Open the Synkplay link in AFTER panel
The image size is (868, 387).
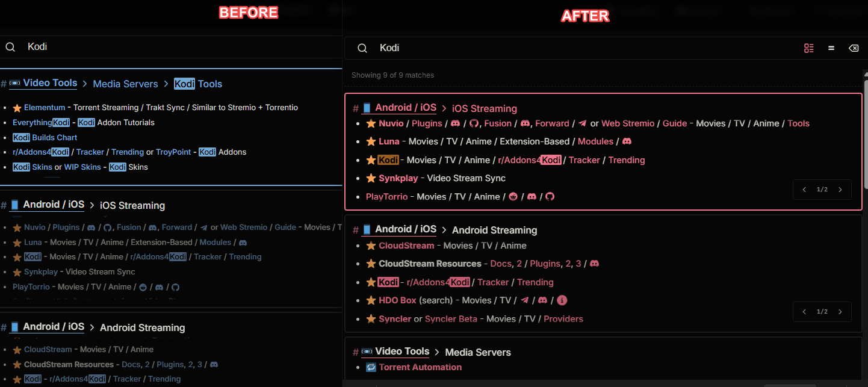point(400,178)
